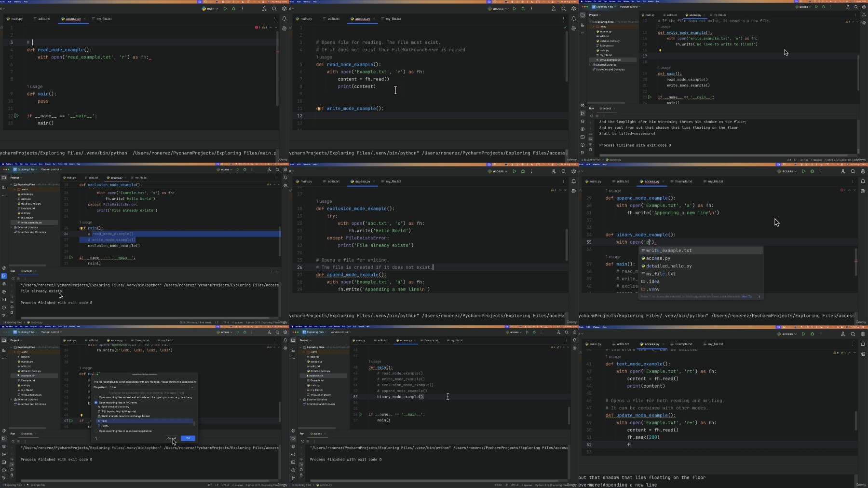
Task: Open IDE settings gear in the binary_mode_example window
Action: click(573, 332)
